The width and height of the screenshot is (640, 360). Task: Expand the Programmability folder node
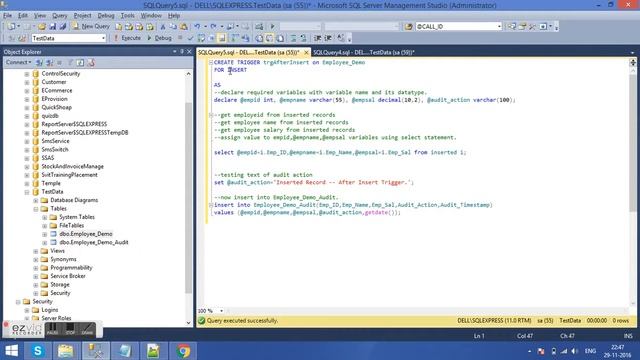click(x=36, y=268)
